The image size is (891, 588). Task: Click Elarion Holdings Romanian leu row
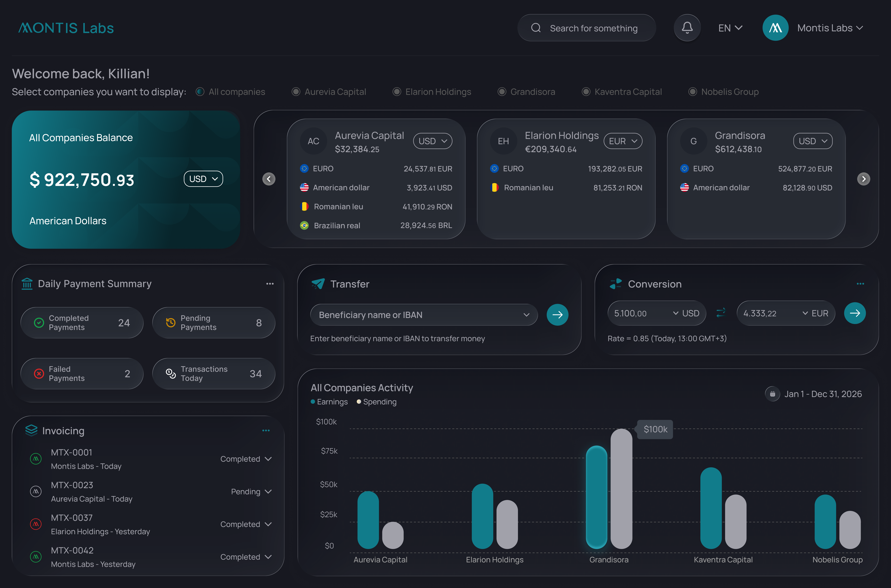pos(566,188)
